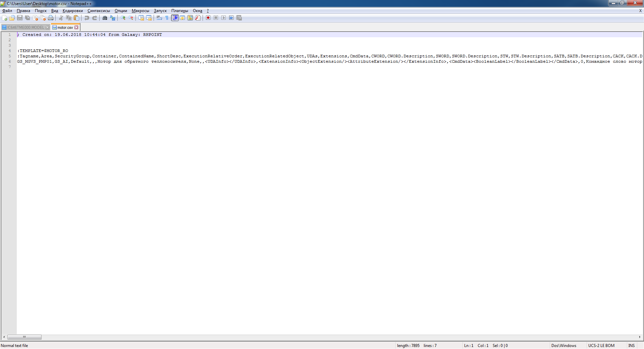Click the UCS-2 LE BOM encoding status field

(601, 346)
